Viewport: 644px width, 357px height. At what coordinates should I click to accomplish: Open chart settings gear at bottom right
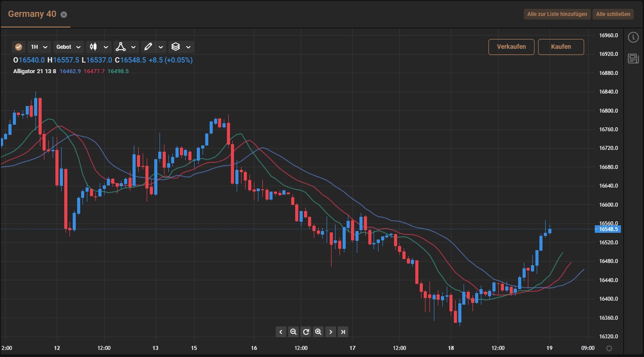pos(609,349)
